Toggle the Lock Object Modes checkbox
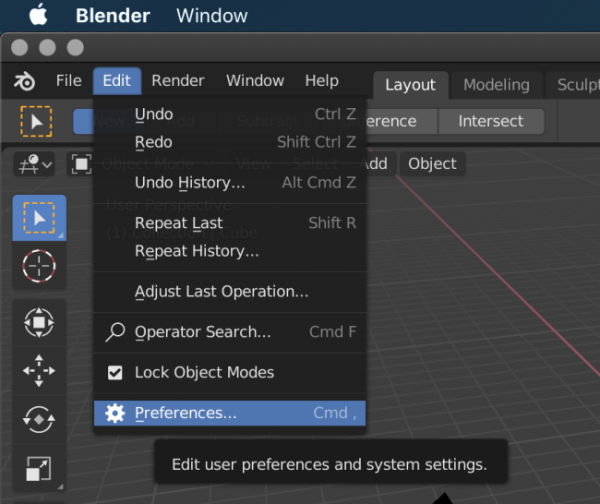Viewport: 600px width, 504px height. coord(115,372)
